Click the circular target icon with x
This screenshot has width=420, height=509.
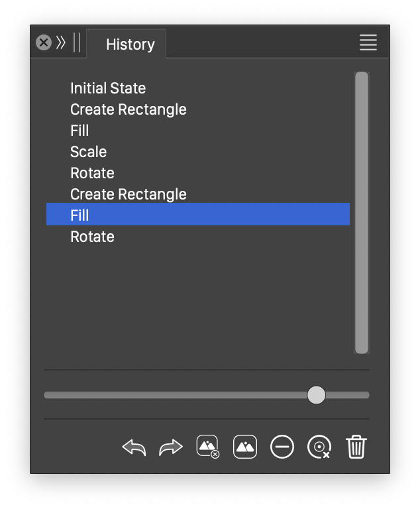pyautogui.click(x=319, y=447)
